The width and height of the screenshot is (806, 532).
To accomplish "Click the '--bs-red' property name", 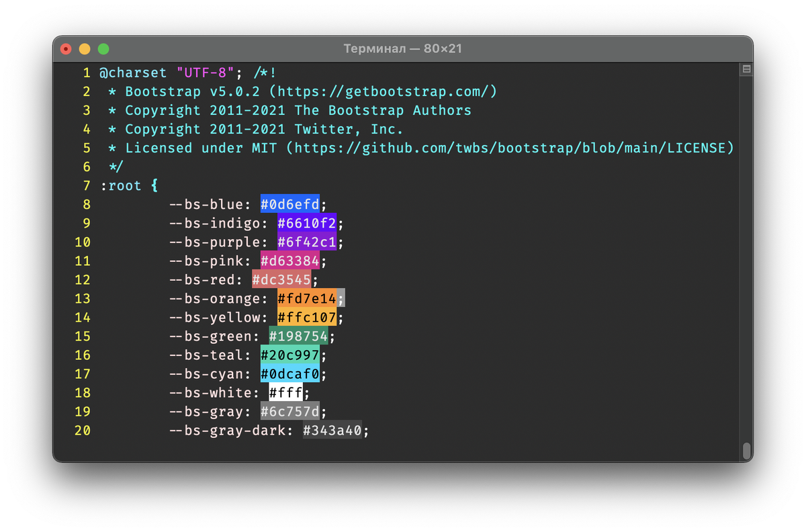I will [201, 279].
